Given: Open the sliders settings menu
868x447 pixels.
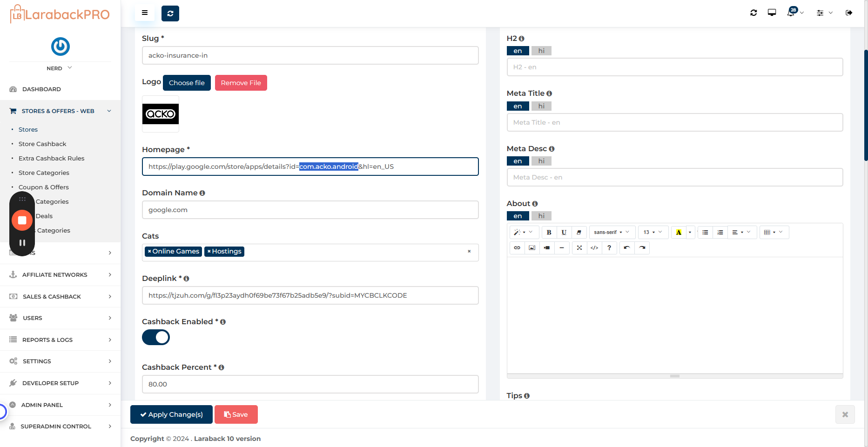Looking at the screenshot, I should [x=824, y=13].
